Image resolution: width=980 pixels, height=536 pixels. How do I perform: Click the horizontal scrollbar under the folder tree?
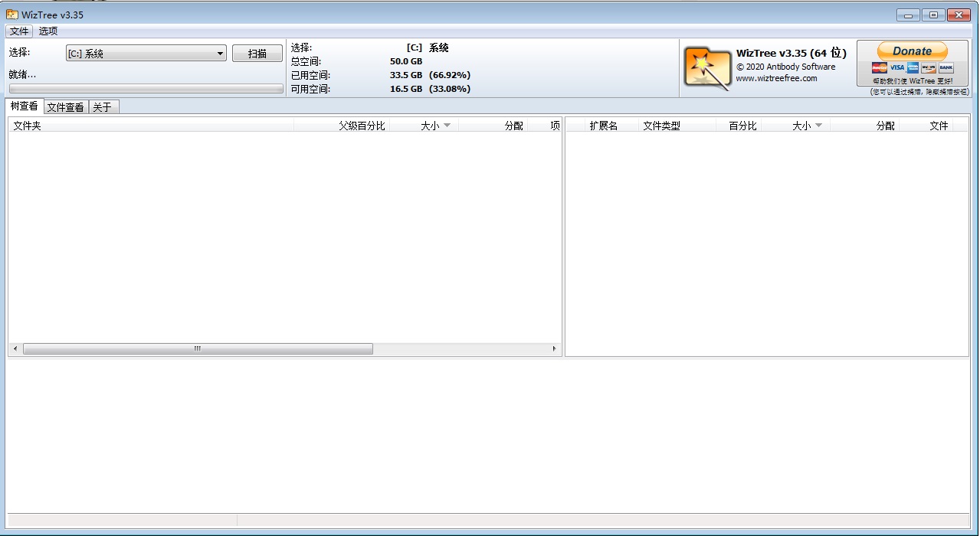pos(195,348)
